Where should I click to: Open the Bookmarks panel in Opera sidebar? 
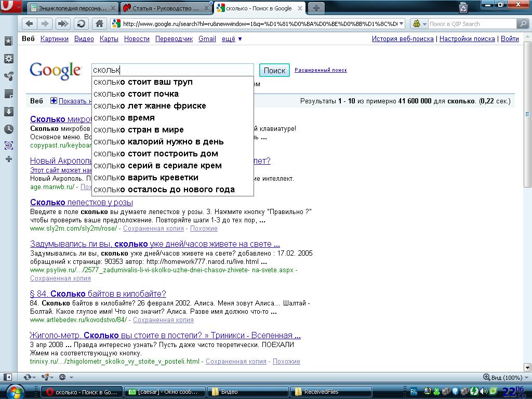pos(8,42)
